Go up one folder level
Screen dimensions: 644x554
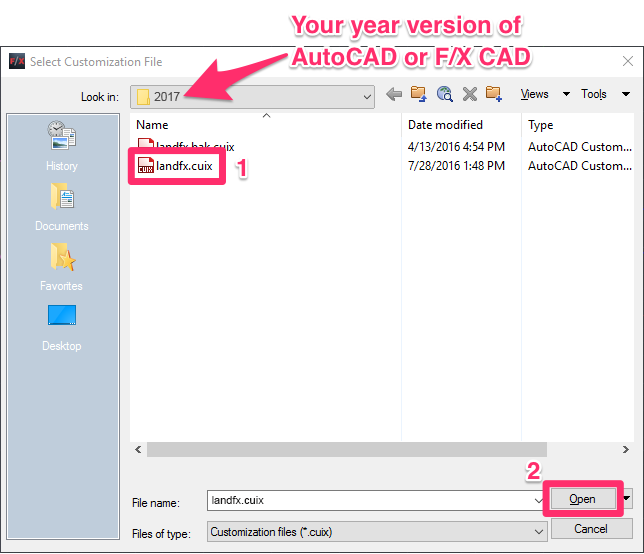(x=419, y=94)
